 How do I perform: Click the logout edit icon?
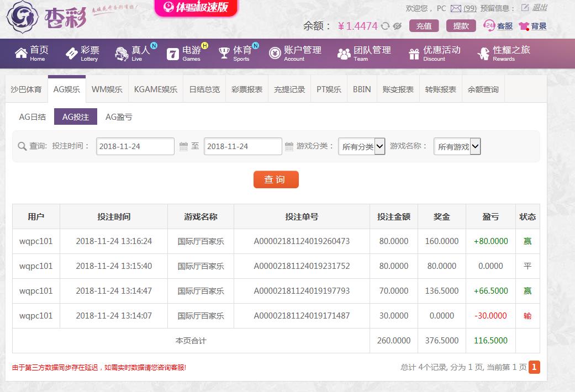tap(525, 7)
